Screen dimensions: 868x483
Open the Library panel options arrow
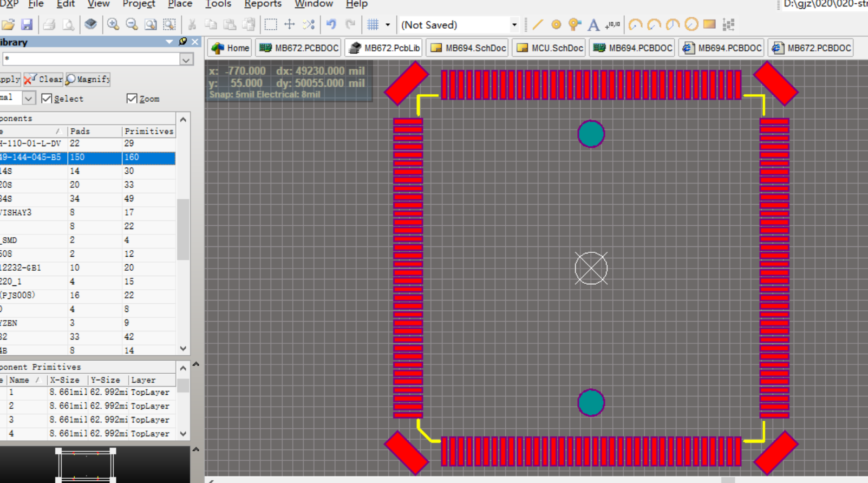point(169,42)
